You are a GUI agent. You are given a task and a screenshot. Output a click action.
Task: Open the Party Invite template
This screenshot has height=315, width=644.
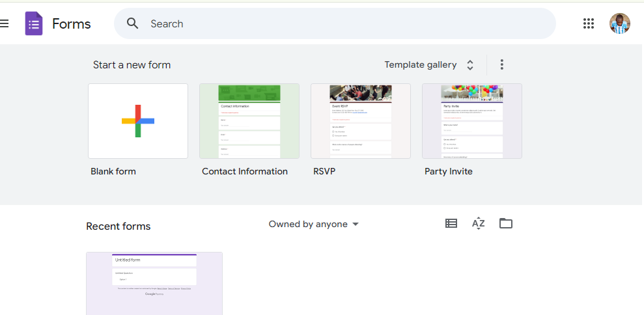pyautogui.click(x=472, y=121)
